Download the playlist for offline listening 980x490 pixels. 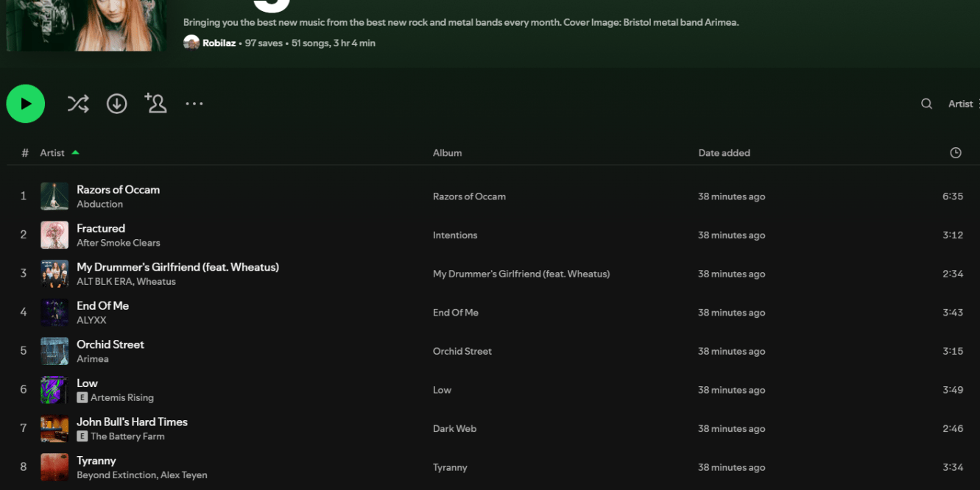pyautogui.click(x=117, y=104)
